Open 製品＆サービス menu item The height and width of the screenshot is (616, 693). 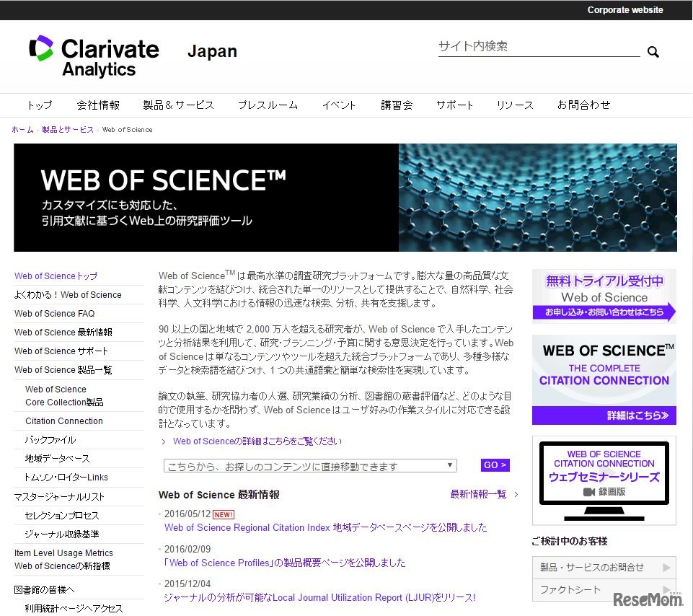pyautogui.click(x=179, y=105)
